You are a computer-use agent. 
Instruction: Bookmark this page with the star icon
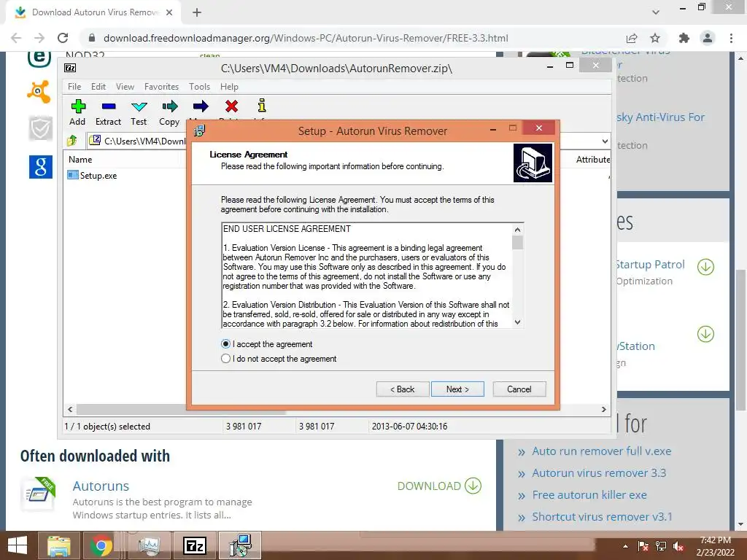coord(655,38)
